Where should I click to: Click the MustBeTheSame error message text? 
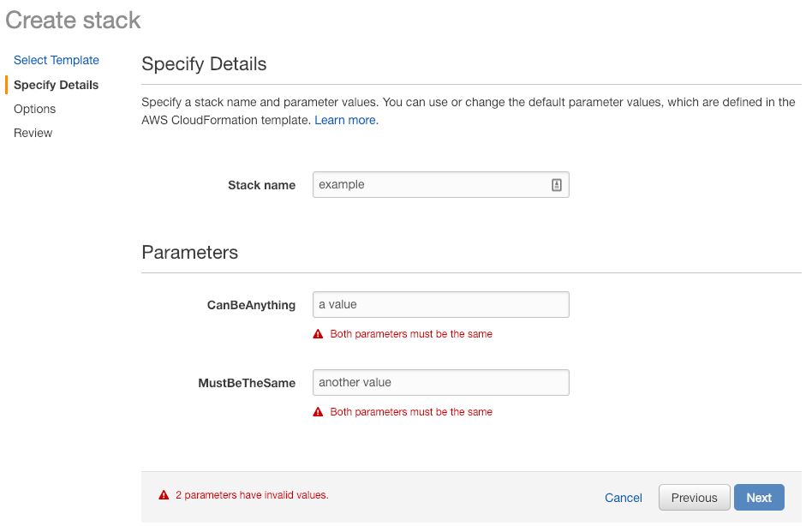pos(411,412)
